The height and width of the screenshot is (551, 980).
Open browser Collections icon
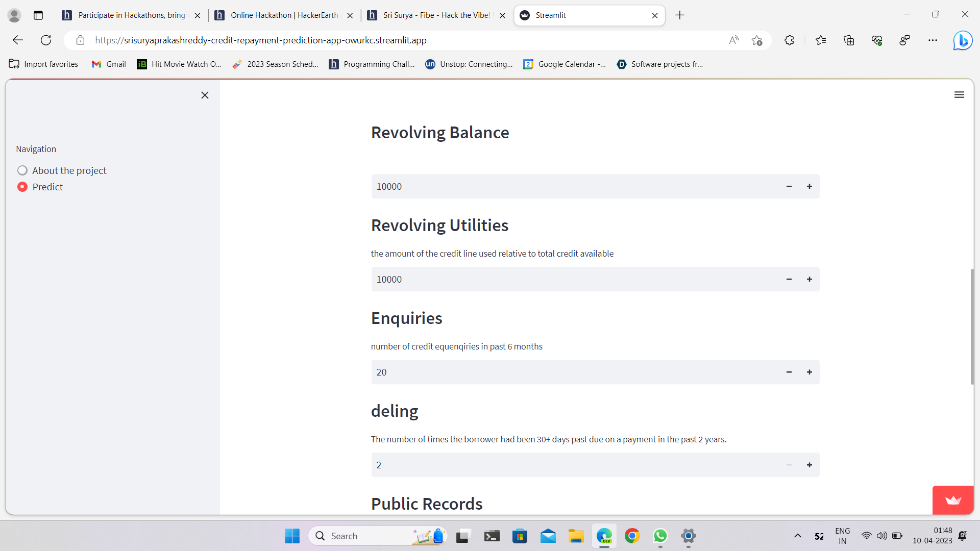click(848, 40)
